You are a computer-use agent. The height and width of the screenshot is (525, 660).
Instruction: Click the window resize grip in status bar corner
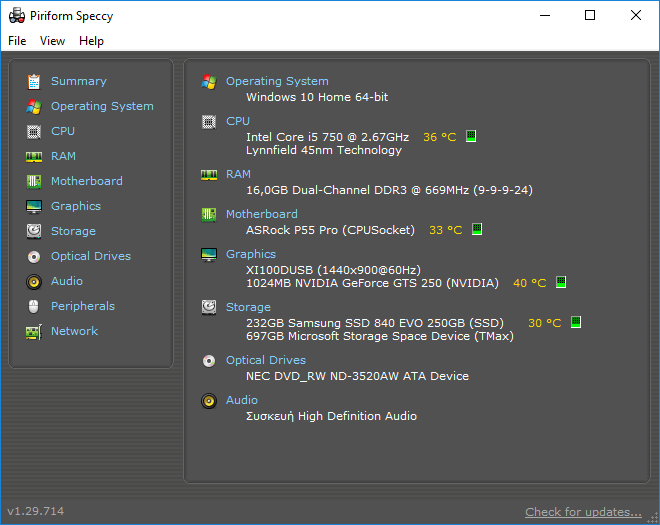pyautogui.click(x=653, y=518)
